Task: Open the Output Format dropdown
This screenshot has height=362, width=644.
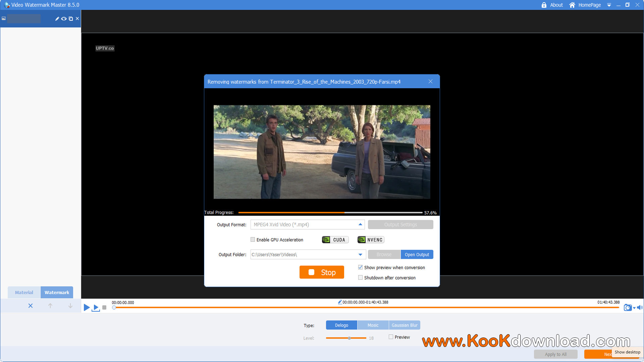Action: coord(308,225)
